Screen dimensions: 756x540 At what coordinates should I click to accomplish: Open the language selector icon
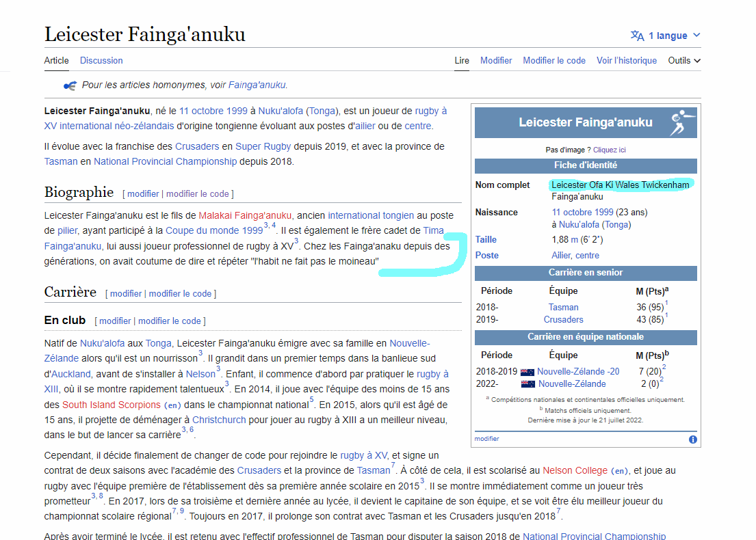coord(637,36)
